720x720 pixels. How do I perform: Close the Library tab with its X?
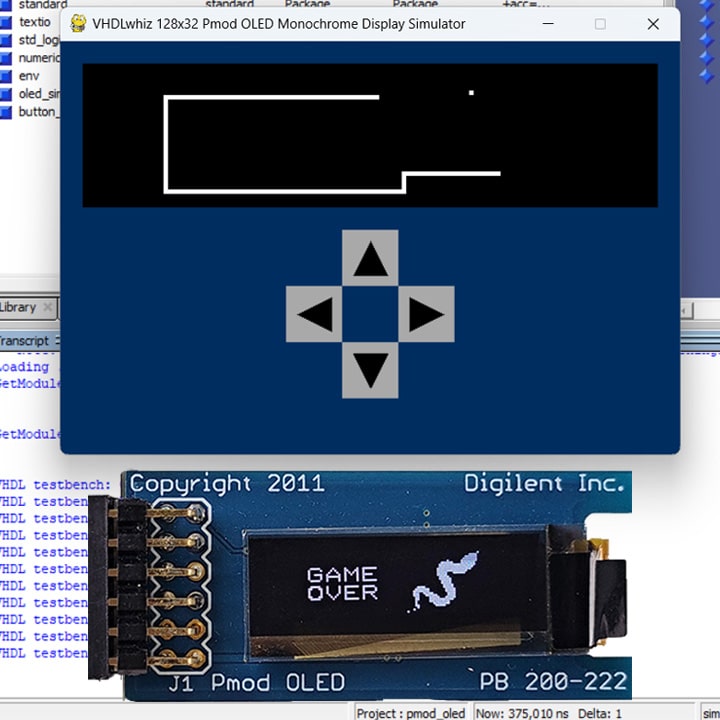(x=48, y=308)
